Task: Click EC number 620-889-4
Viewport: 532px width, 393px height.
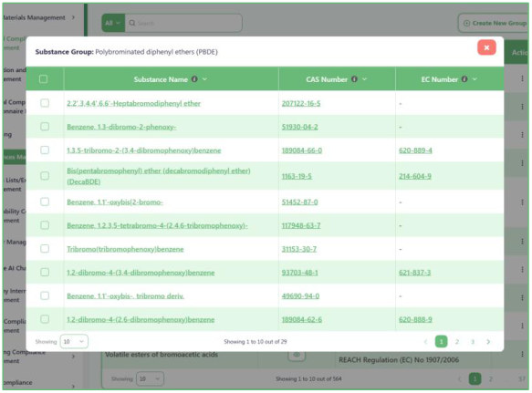Action: (x=415, y=150)
